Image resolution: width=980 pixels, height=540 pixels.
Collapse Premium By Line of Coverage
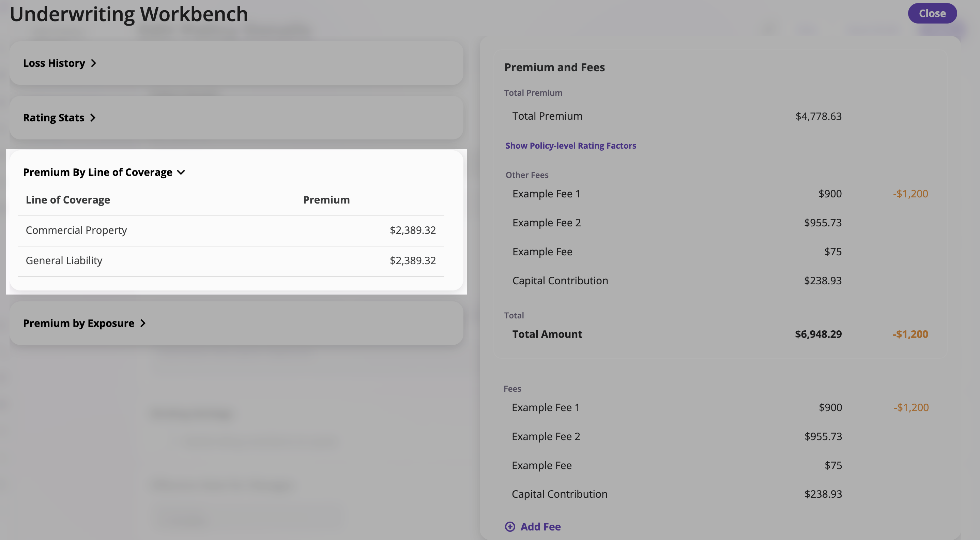[x=98, y=172]
